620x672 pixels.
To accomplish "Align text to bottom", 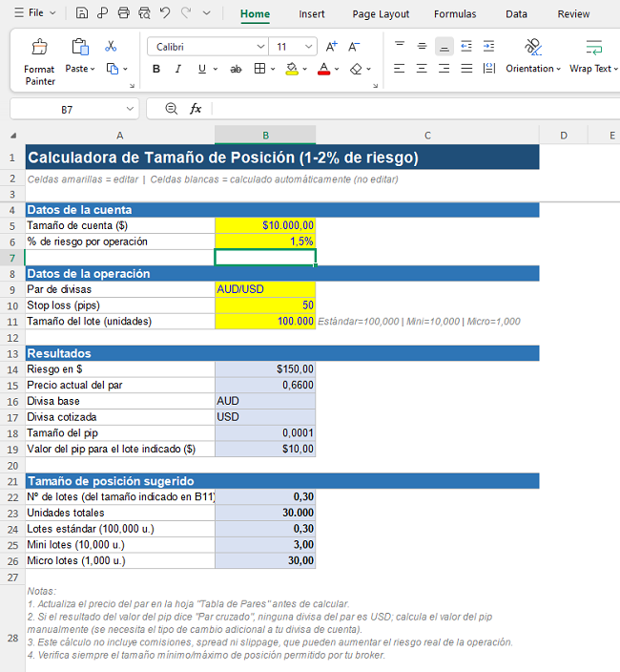I will click(444, 46).
